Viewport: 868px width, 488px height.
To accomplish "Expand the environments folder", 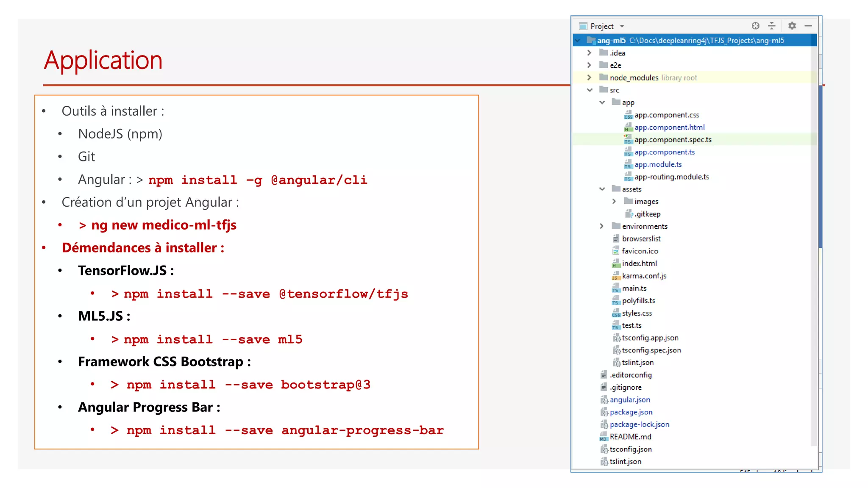I will coord(602,226).
